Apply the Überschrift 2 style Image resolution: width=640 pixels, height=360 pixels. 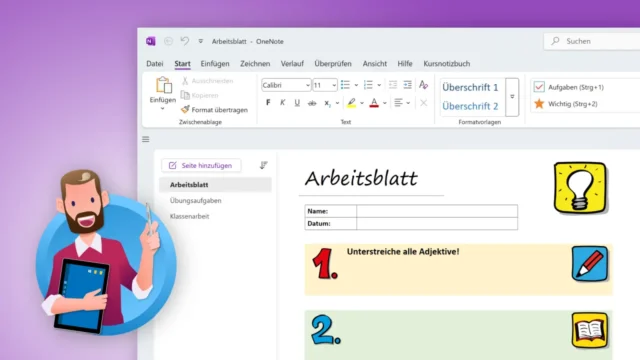point(470,106)
